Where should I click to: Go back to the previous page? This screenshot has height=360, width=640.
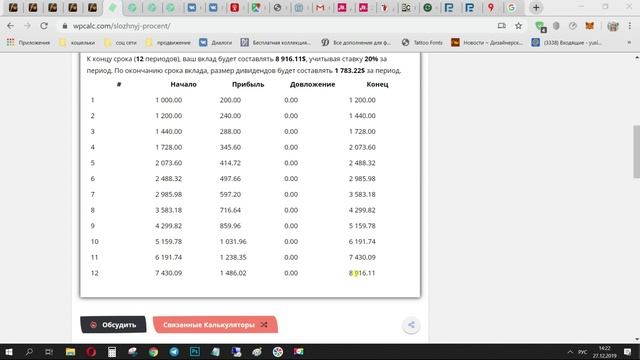[11, 26]
